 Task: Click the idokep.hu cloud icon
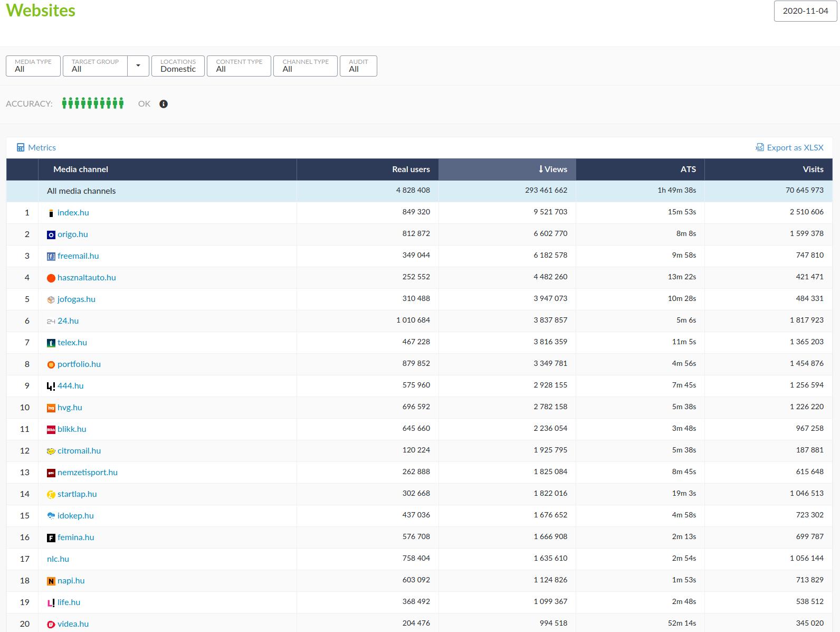pyautogui.click(x=51, y=516)
